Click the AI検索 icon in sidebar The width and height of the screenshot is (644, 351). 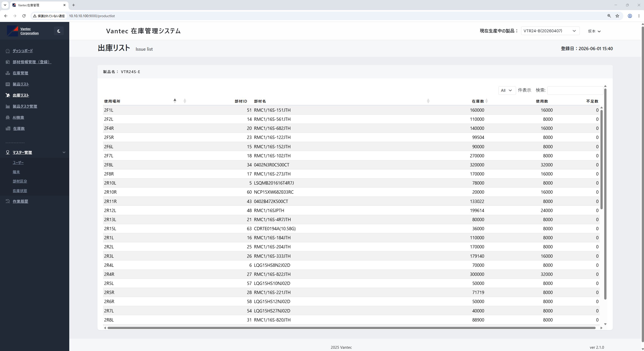8,118
